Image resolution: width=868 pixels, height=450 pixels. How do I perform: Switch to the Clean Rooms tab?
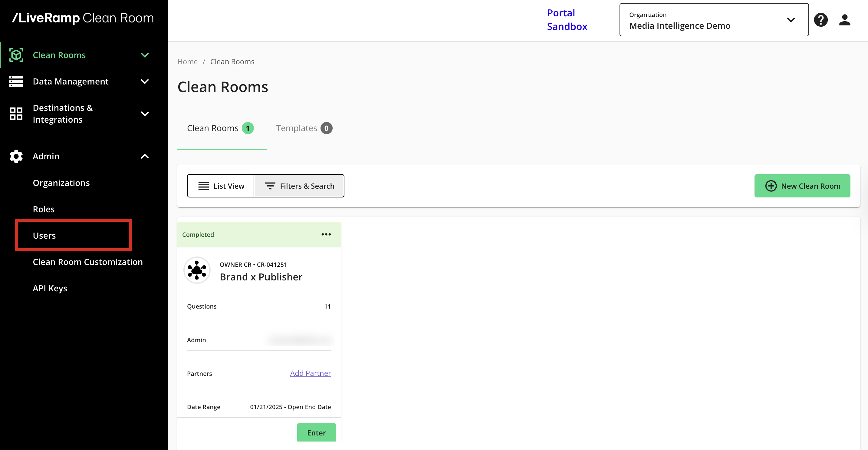pos(222,128)
